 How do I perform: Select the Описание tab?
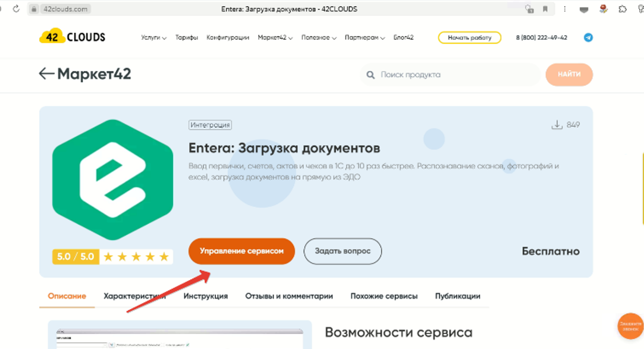click(x=67, y=296)
